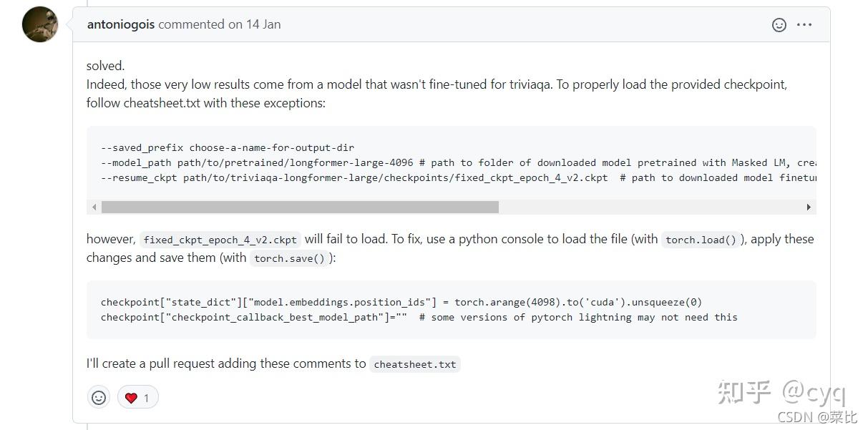Click the torch.load() inline code
Image resolution: width=868 pixels, height=430 pixels.
coord(701,240)
